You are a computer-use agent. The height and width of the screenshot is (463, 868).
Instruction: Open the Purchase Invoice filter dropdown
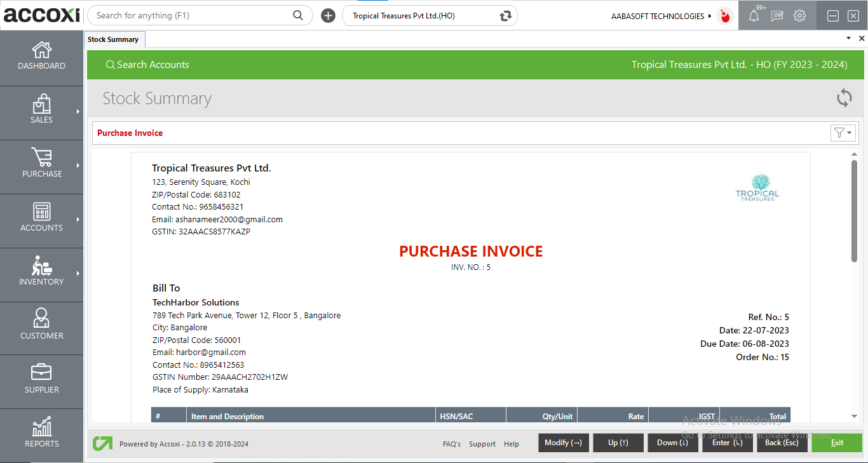(843, 133)
